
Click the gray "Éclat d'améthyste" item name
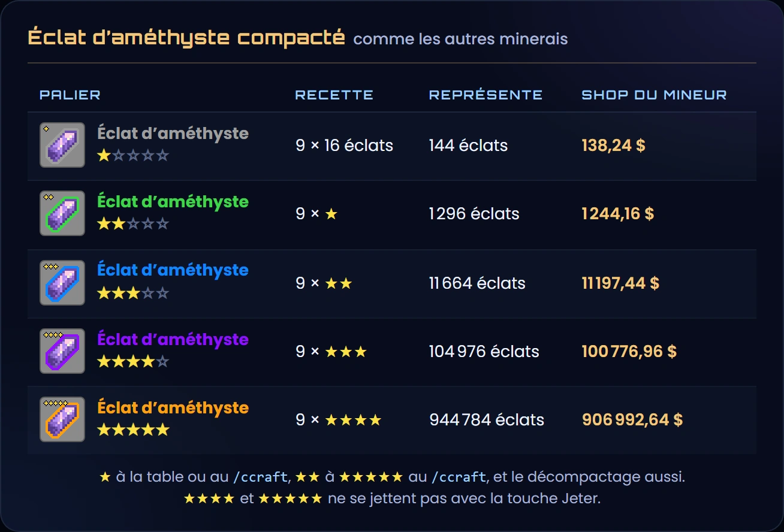click(173, 134)
